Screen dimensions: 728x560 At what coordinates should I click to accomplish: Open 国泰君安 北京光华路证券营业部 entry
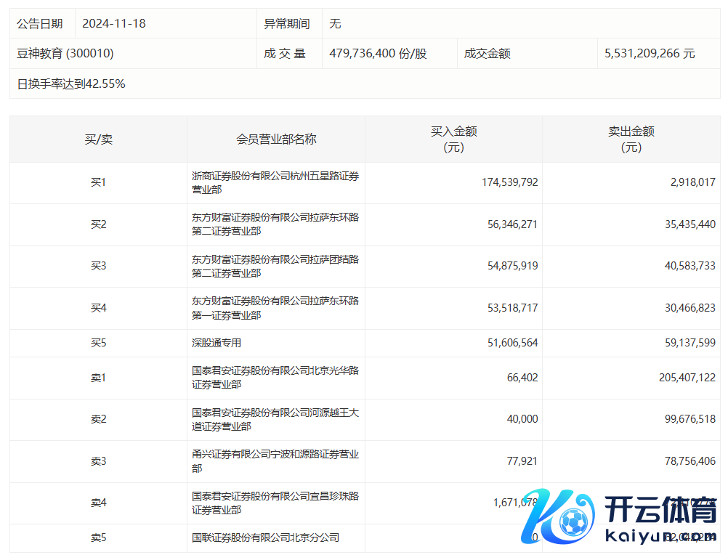pos(275,378)
